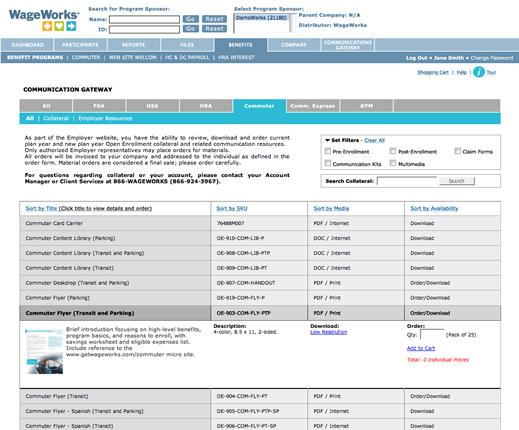Select the HRA category tab
Viewport: 519px width, 430px height.
coord(206,106)
